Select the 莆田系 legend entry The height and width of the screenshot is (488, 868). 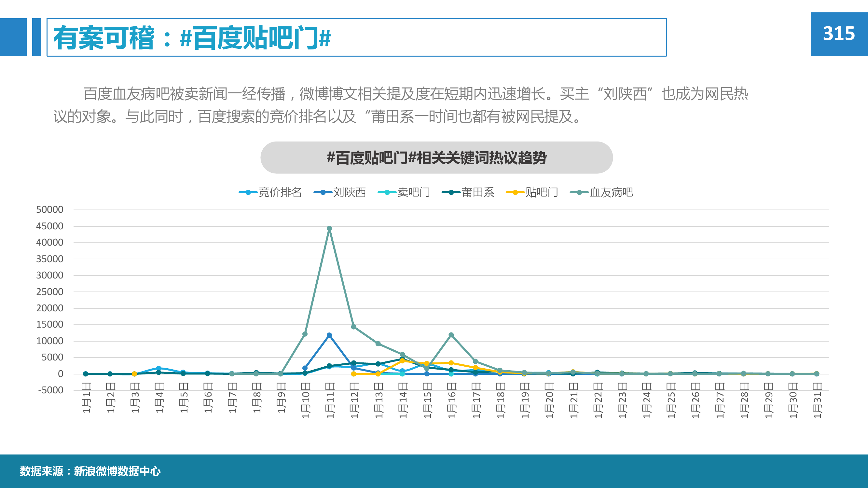tap(468, 192)
